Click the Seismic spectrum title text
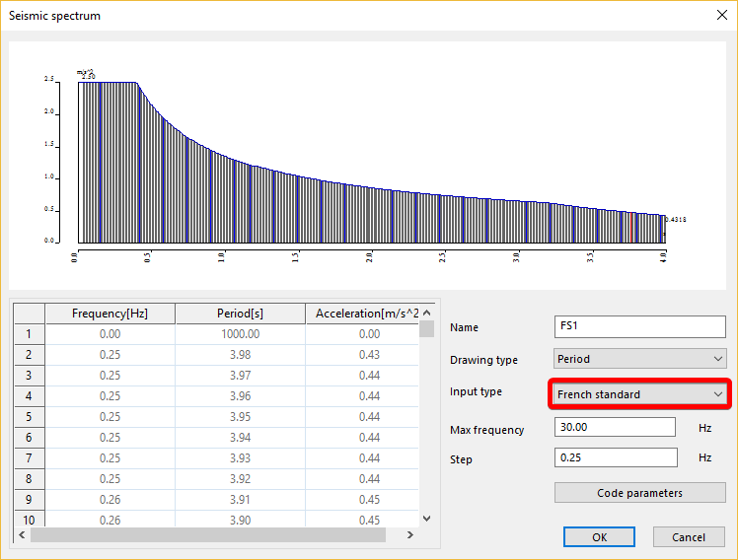738x560 pixels. point(54,16)
